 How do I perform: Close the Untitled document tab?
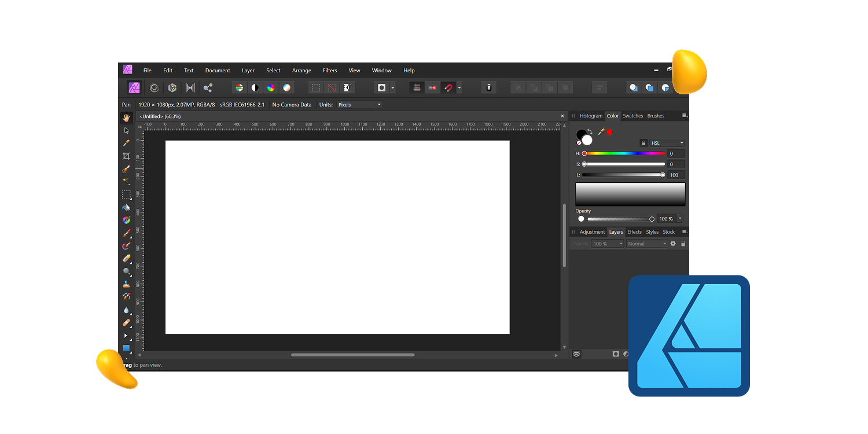tap(562, 116)
